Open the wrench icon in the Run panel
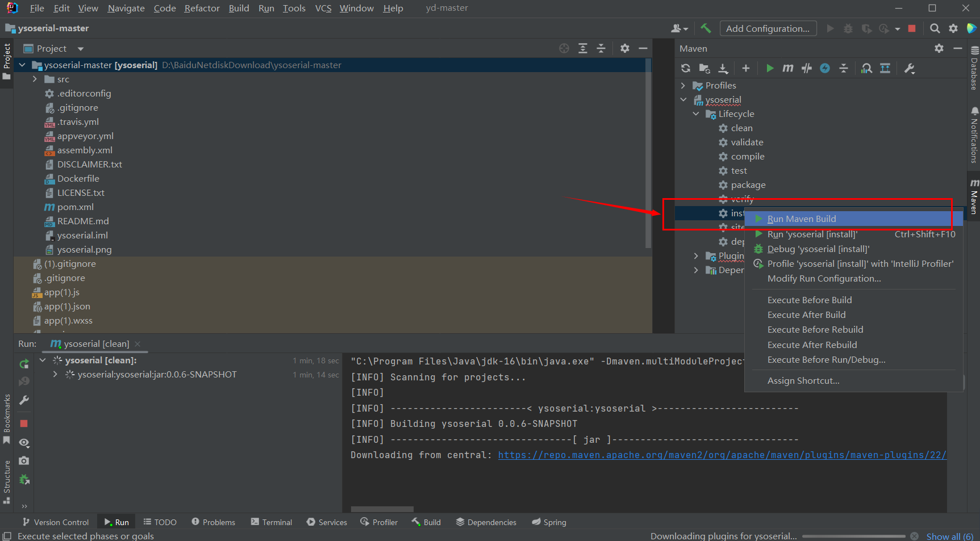The height and width of the screenshot is (541, 980). point(24,400)
